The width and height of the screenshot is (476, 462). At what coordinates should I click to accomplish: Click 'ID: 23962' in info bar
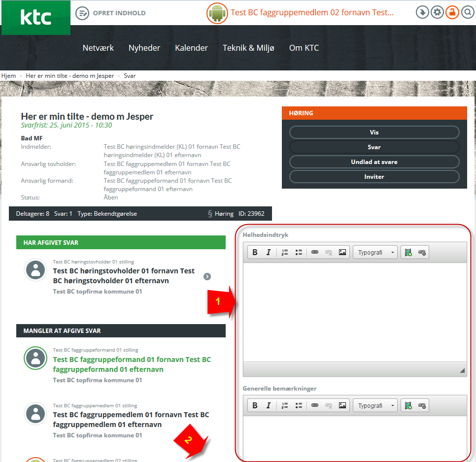[251, 214]
